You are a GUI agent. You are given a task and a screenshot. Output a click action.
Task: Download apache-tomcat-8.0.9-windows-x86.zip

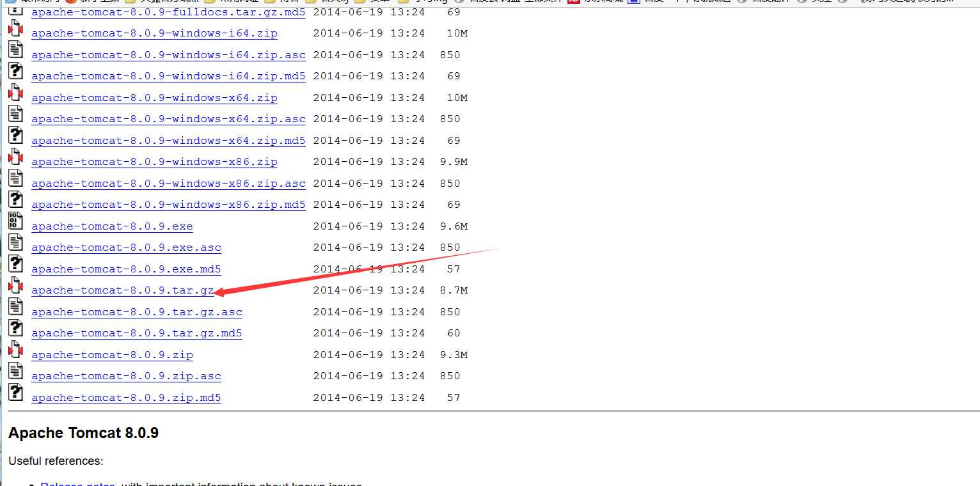pos(154,162)
